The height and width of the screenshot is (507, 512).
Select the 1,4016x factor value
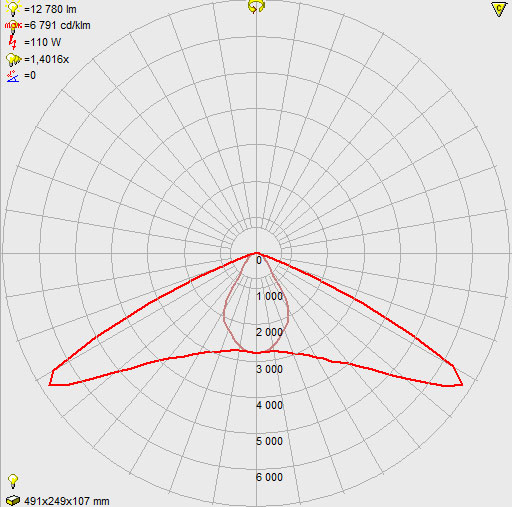click(x=47, y=59)
